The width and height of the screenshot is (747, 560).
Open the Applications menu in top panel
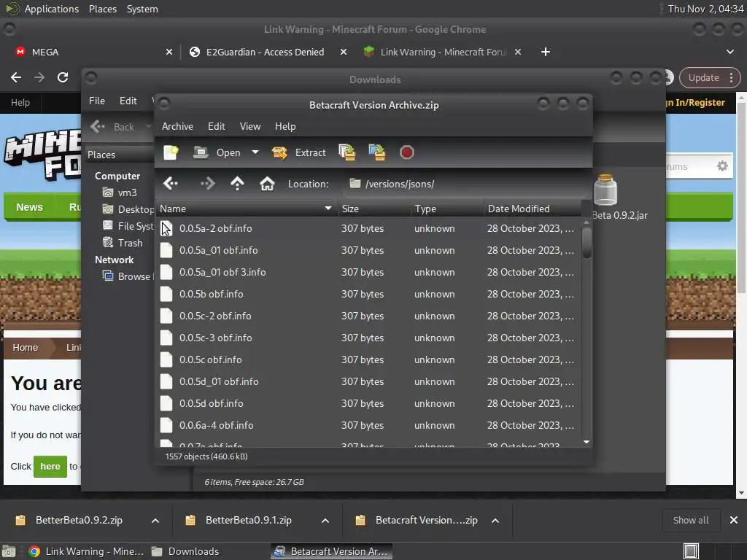coord(52,9)
